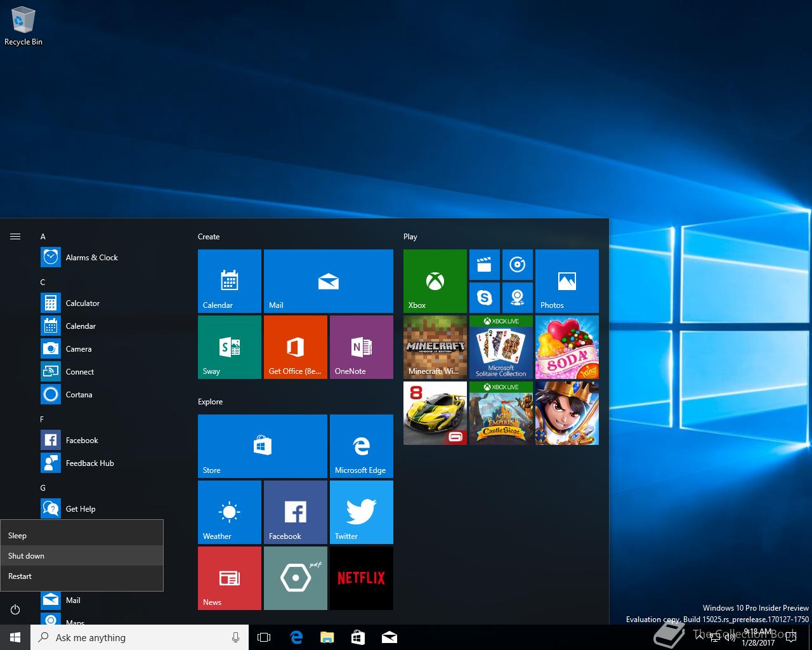This screenshot has width=812, height=650.
Task: Select the Recycle Bin desktop icon
Action: [23, 27]
